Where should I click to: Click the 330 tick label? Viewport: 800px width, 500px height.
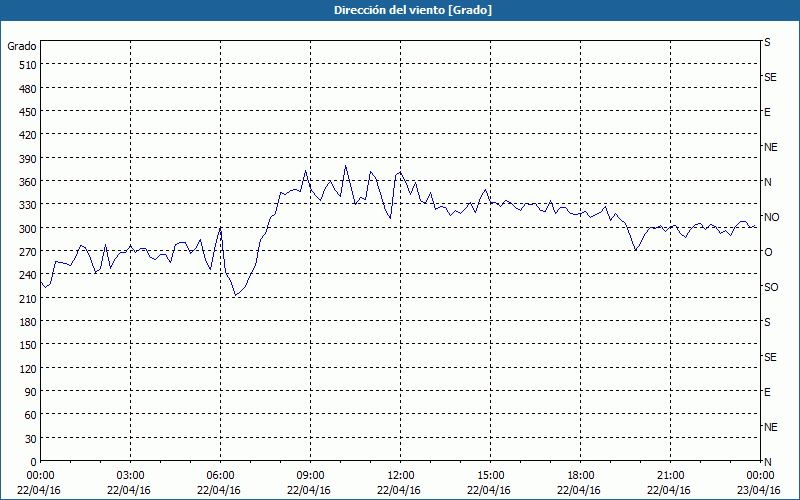pyautogui.click(x=29, y=205)
